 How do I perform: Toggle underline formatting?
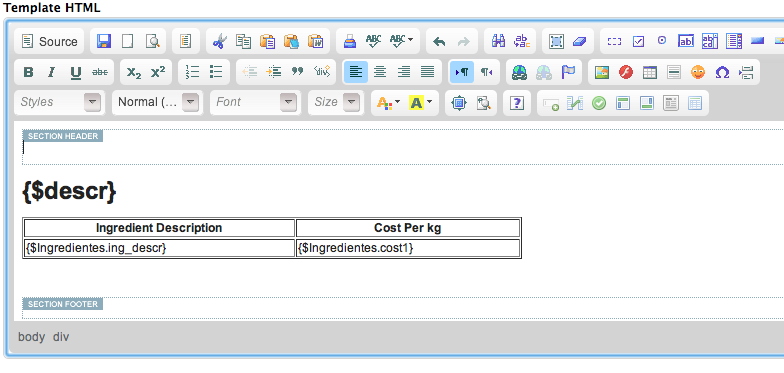click(76, 72)
